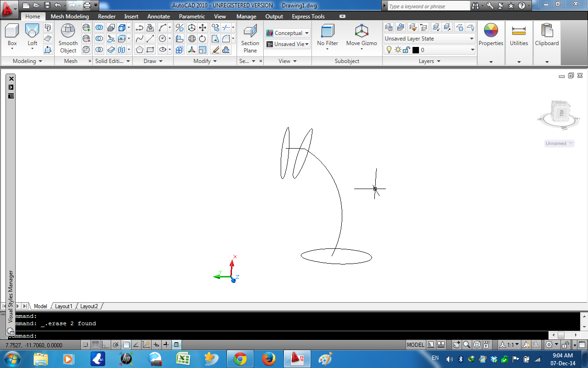This screenshot has height=368, width=588.
Task: Select the Loft tool
Action: pos(32,33)
